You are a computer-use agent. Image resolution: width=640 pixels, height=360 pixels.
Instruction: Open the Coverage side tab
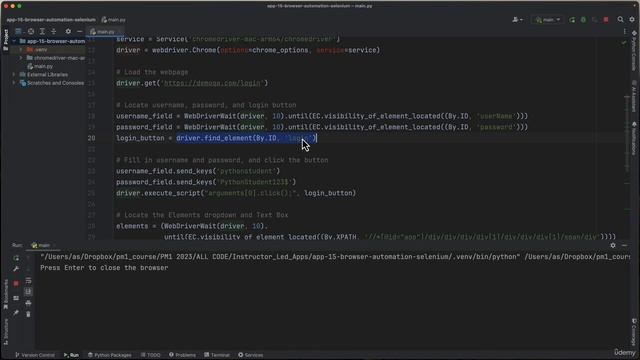634,331
